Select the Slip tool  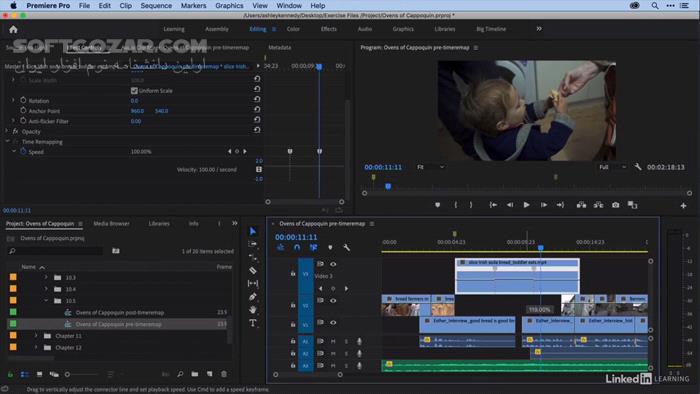point(253,283)
